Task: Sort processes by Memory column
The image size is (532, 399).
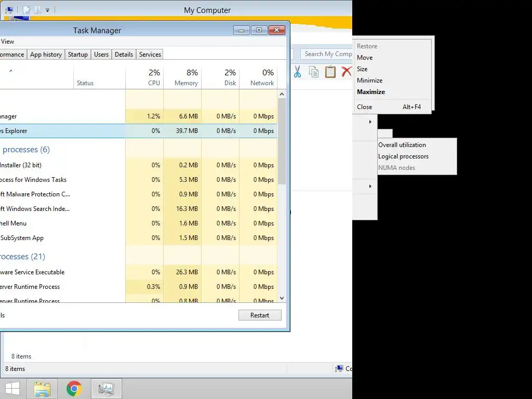Action: tap(182, 77)
